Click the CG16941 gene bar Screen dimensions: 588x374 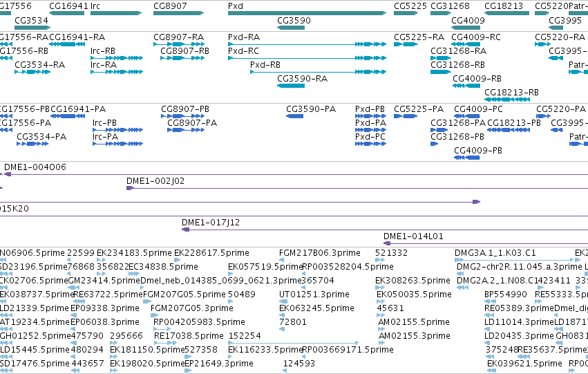[67, 13]
